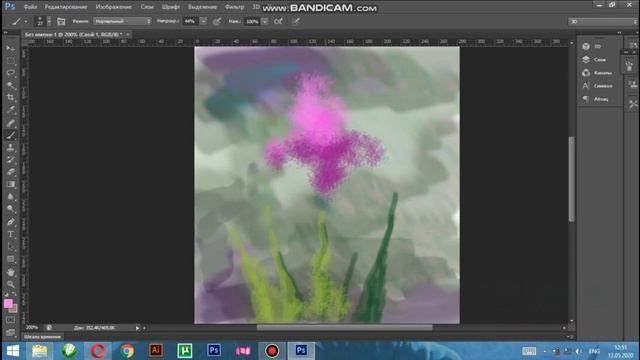This screenshot has width=640, height=360.
Task: Open the Фильтр menu
Action: coord(235,7)
